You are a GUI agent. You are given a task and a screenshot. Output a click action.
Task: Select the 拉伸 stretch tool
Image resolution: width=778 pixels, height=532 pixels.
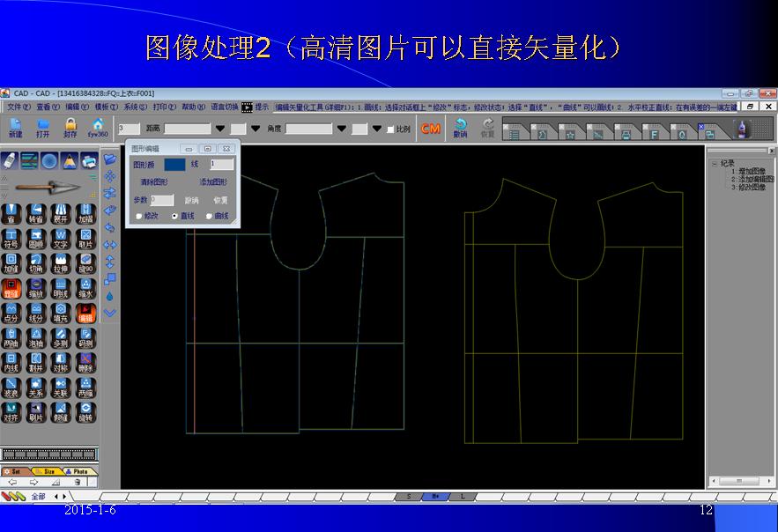pos(61,263)
